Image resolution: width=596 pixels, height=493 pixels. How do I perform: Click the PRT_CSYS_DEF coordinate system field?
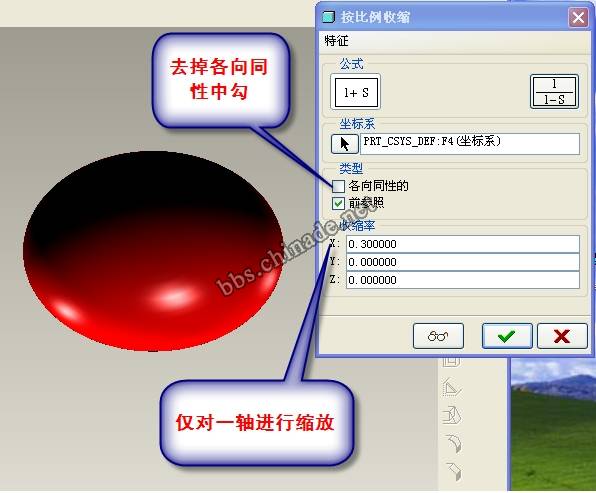click(470, 144)
